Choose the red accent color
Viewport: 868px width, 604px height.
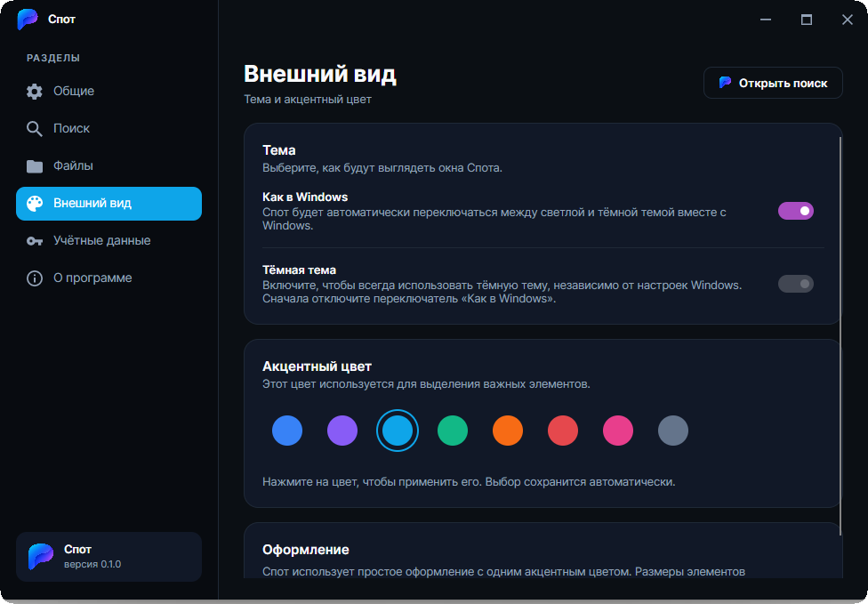click(562, 431)
